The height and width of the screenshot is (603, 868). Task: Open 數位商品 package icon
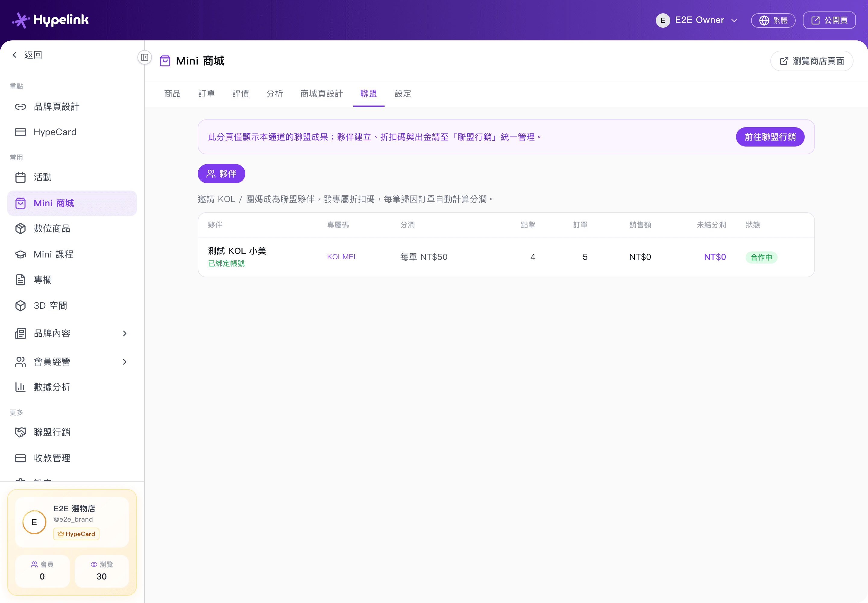[20, 229]
